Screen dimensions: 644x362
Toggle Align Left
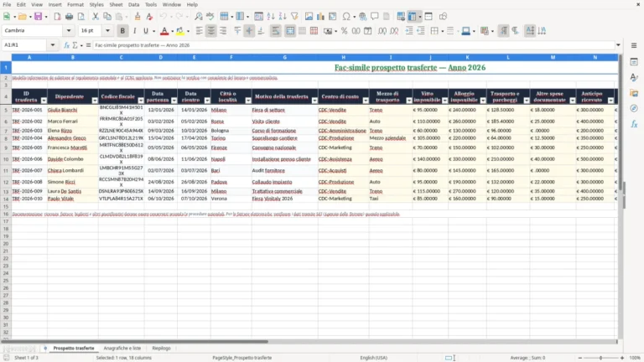[x=200, y=31]
